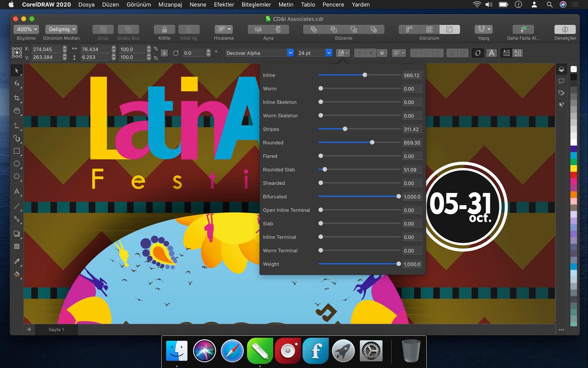Select the Rectangle tool
This screenshot has width=588, height=368.
pos(17,151)
